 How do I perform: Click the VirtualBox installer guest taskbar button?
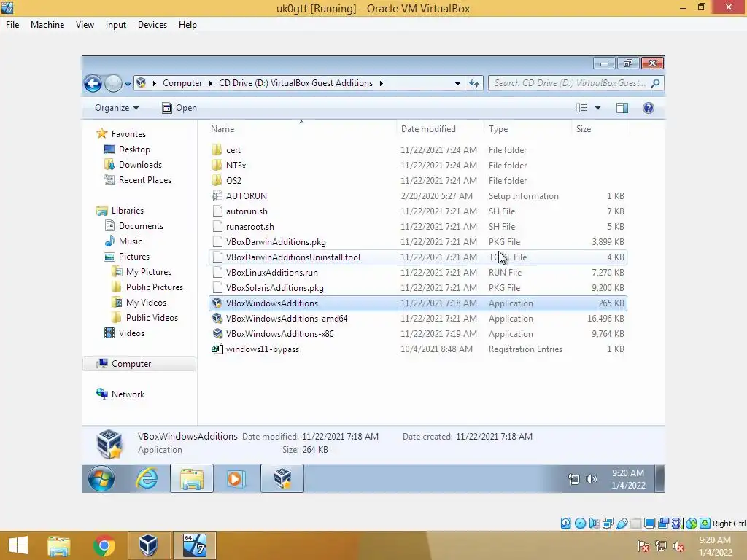[x=282, y=478]
